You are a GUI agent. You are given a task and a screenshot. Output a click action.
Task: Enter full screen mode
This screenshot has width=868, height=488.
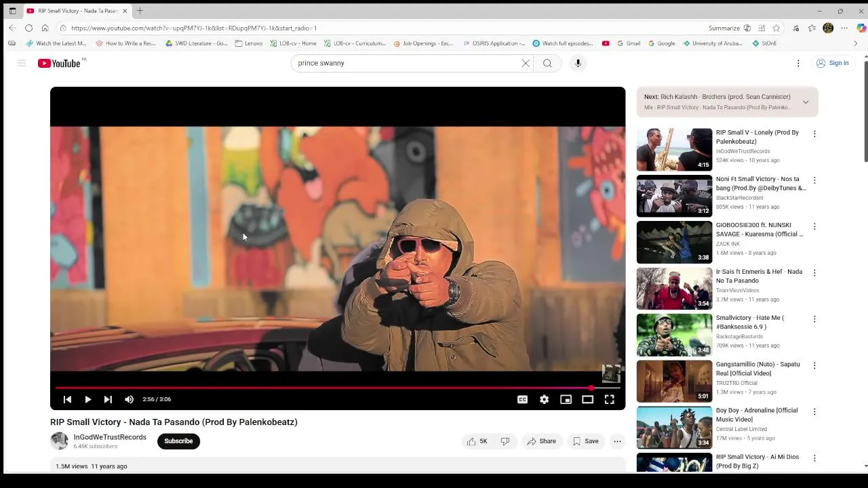click(x=609, y=399)
